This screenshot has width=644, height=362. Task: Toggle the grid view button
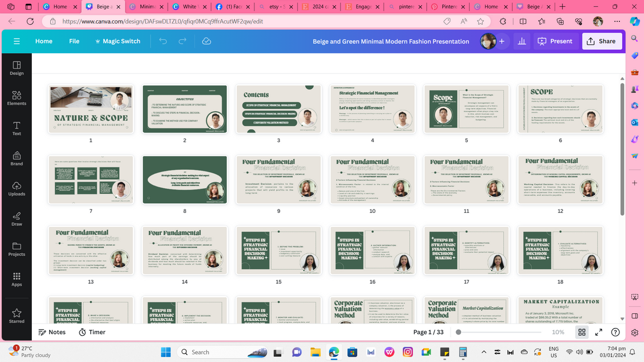(582, 332)
